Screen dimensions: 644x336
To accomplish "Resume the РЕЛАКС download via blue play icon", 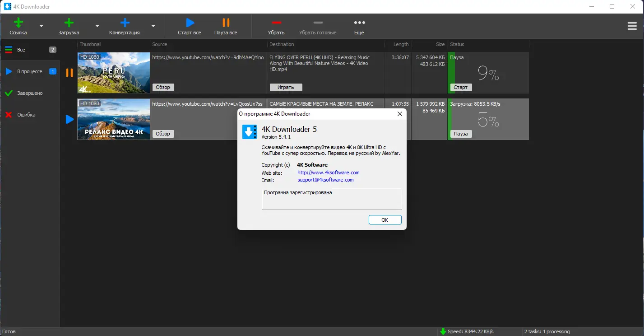I will point(69,119).
